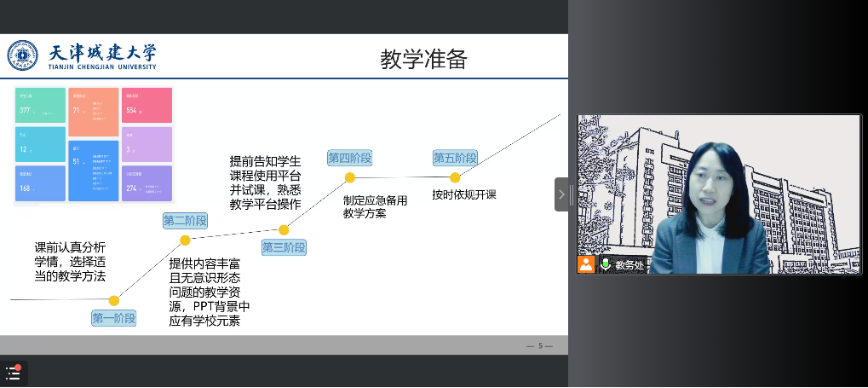Image resolution: width=868 pixels, height=388 pixels.
Task: Click the Tianjin Chengjian University logo emblem
Action: (23, 56)
